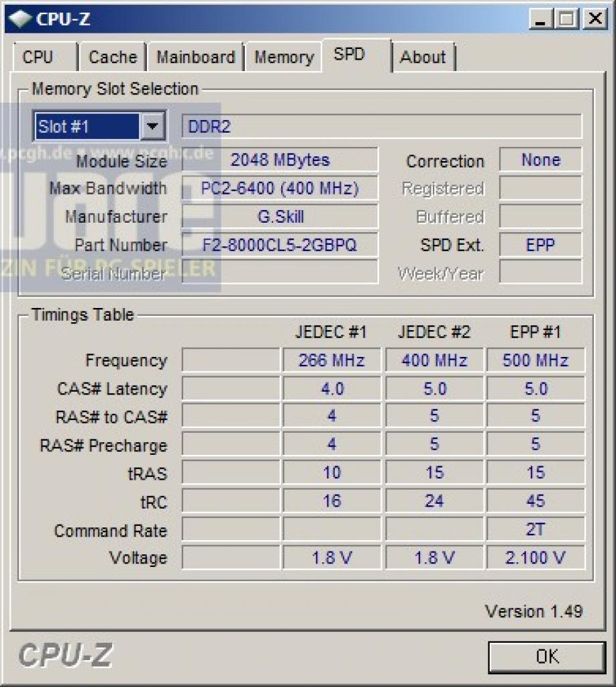Image resolution: width=616 pixels, height=687 pixels.
Task: Click the Memory Slot Selection group label
Action: 115,89
